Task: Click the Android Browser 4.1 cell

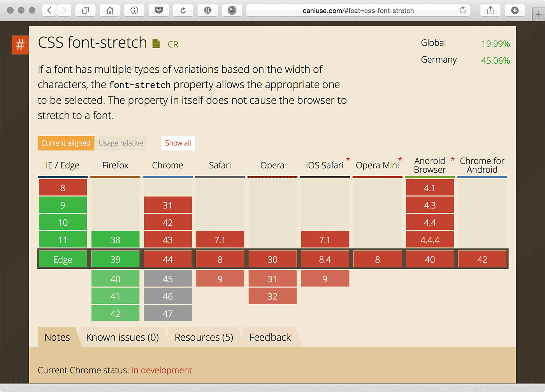Action: click(430, 188)
